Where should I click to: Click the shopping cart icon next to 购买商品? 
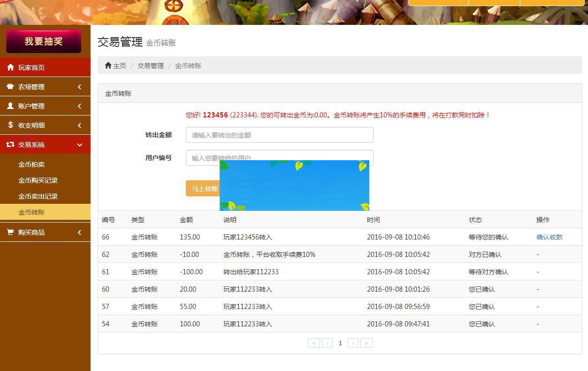[11, 232]
